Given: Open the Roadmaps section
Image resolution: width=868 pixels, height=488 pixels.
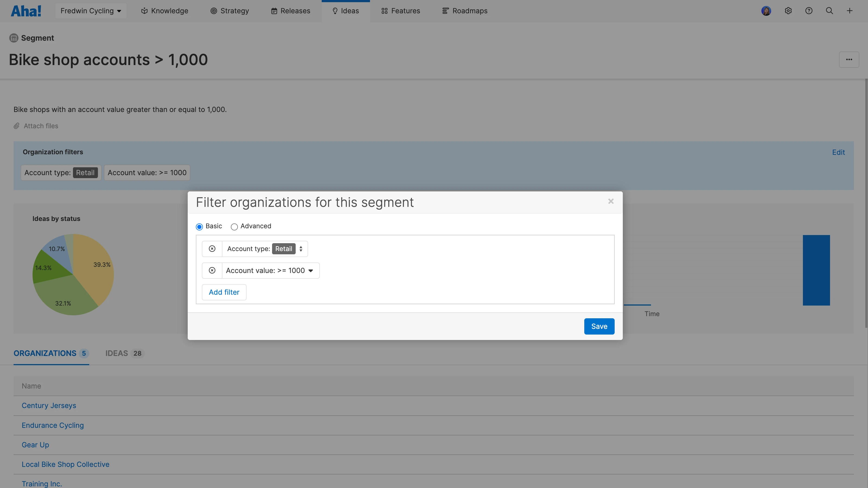Looking at the screenshot, I should click(464, 11).
